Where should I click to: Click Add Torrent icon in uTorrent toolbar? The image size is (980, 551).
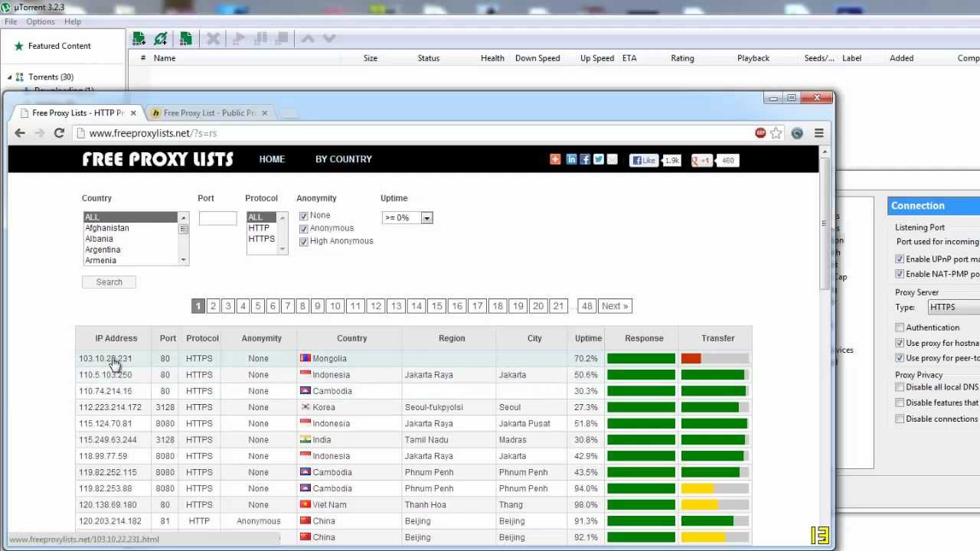[x=139, y=38]
